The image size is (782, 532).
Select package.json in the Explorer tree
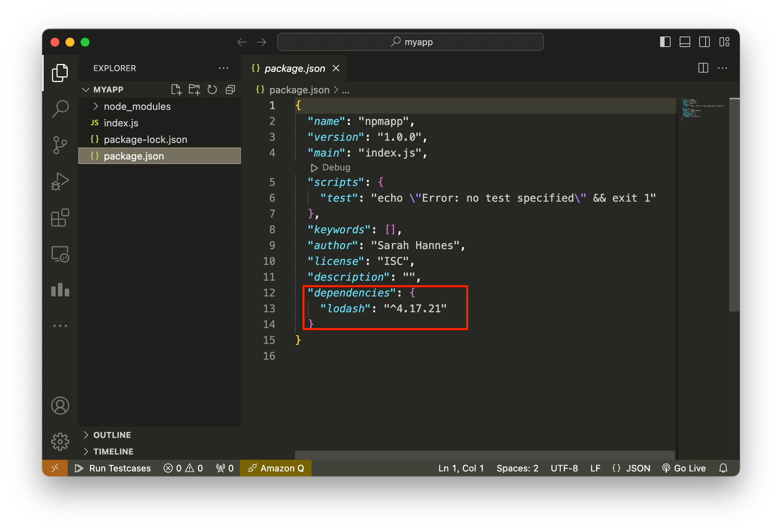pos(160,156)
